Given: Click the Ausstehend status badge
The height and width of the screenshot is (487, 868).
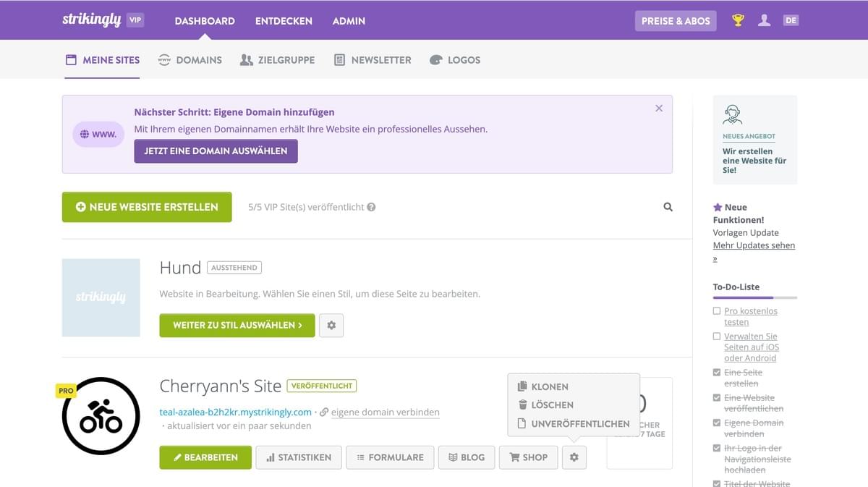Looking at the screenshot, I should click(x=234, y=268).
